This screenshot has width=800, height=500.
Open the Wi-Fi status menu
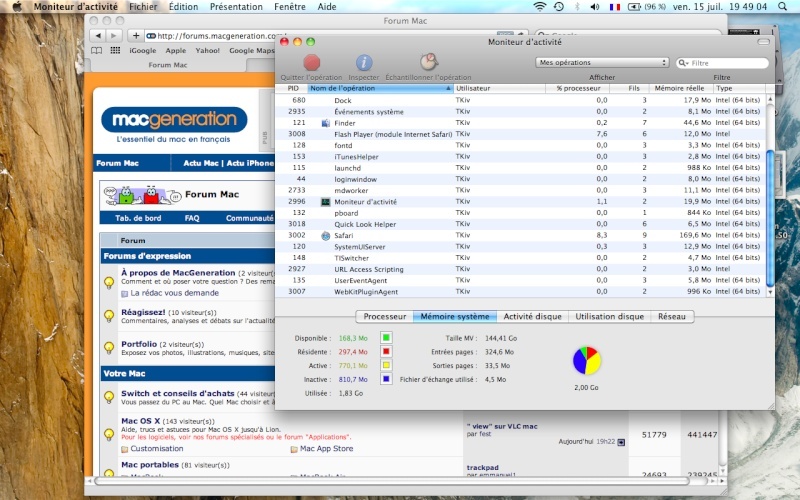[539, 7]
